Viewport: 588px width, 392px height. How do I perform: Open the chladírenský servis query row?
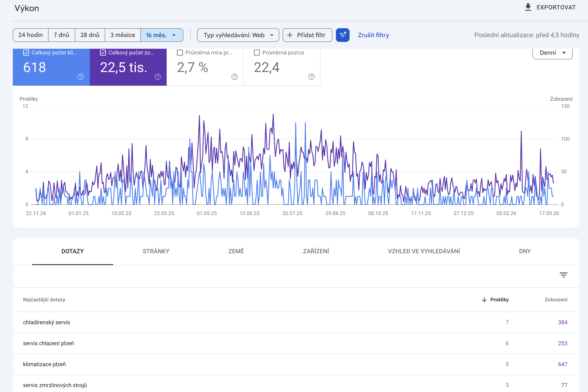point(47,322)
